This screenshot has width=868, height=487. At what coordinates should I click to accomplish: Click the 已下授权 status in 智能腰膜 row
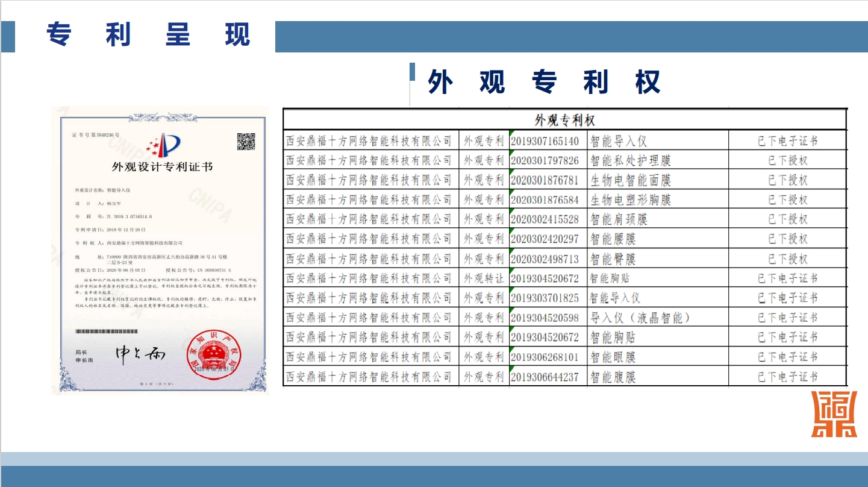pyautogui.click(x=787, y=239)
